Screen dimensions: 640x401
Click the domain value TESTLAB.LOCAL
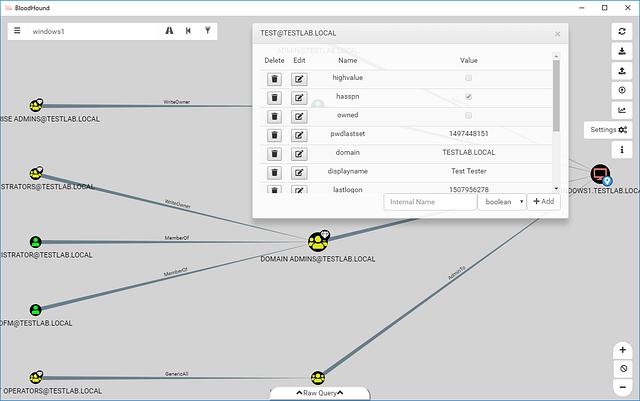pos(469,152)
